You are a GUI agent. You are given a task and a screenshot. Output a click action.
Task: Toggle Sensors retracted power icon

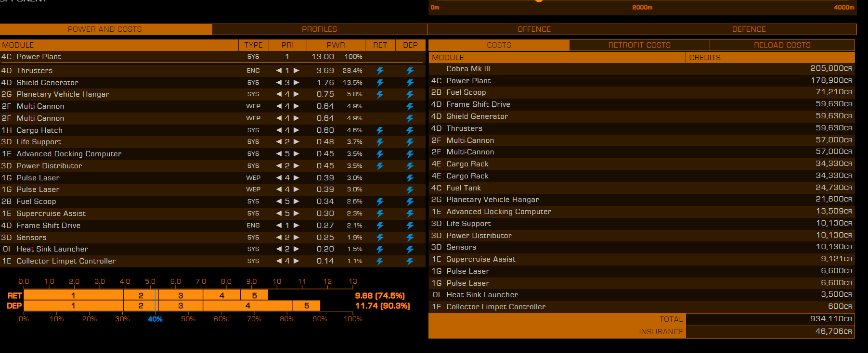pyautogui.click(x=380, y=238)
